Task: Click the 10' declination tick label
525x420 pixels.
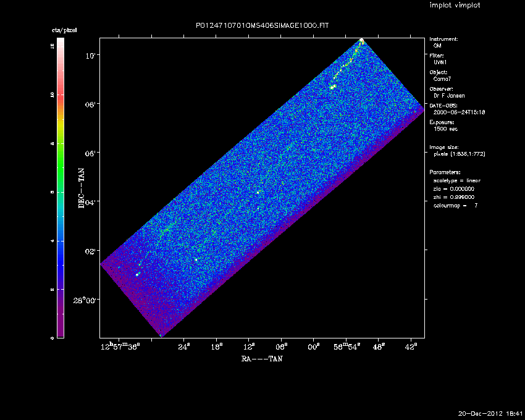Action: 90,56
